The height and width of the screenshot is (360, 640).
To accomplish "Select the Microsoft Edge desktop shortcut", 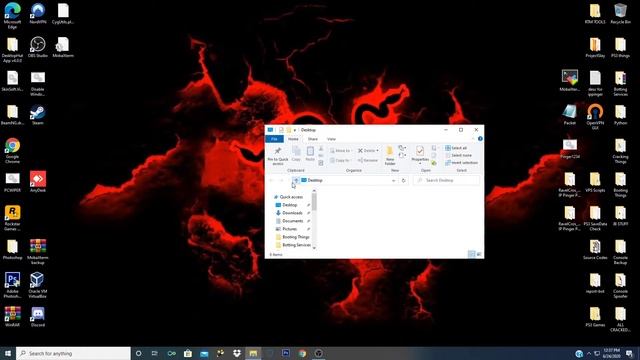I will 12,16.
